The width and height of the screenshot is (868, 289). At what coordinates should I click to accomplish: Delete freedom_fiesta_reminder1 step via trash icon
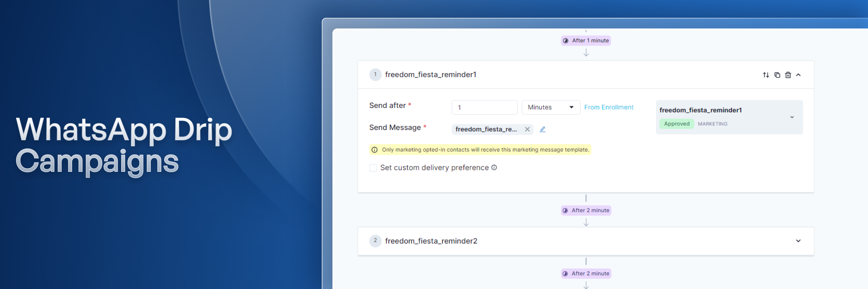click(788, 75)
